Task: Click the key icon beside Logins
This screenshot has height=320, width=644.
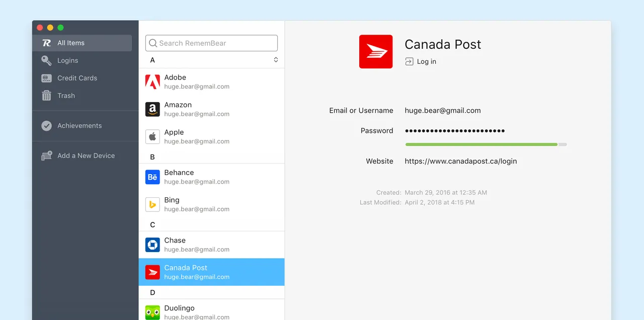Action: click(46, 60)
